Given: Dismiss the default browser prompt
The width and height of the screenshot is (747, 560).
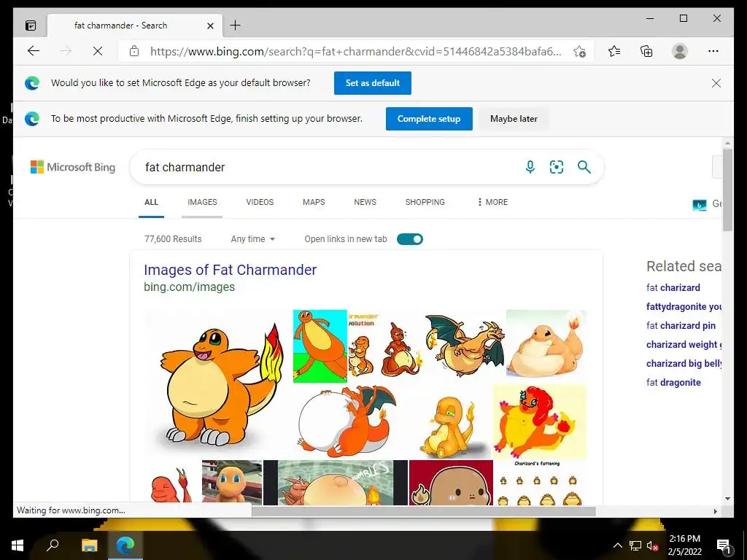Looking at the screenshot, I should (x=716, y=83).
